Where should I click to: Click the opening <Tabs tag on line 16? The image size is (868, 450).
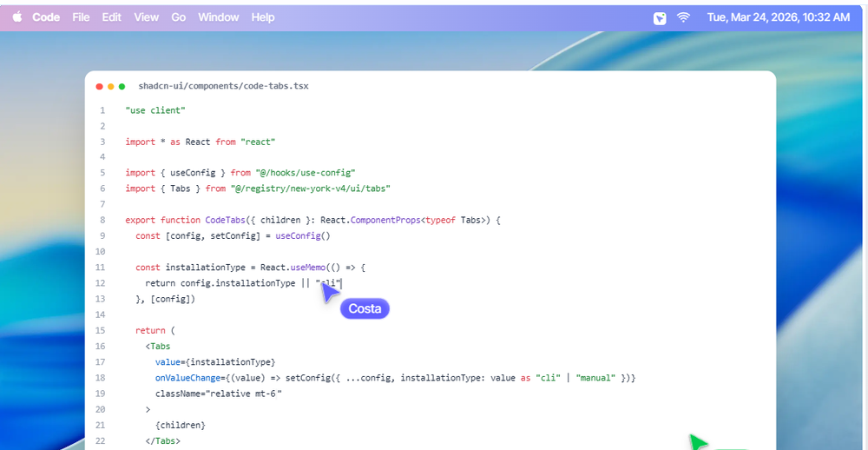coord(158,347)
